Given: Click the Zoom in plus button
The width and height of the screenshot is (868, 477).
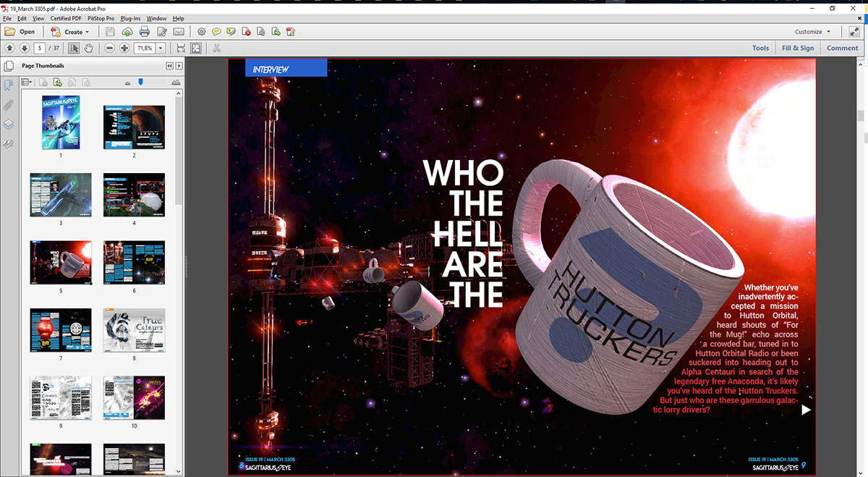Looking at the screenshot, I should [125, 48].
